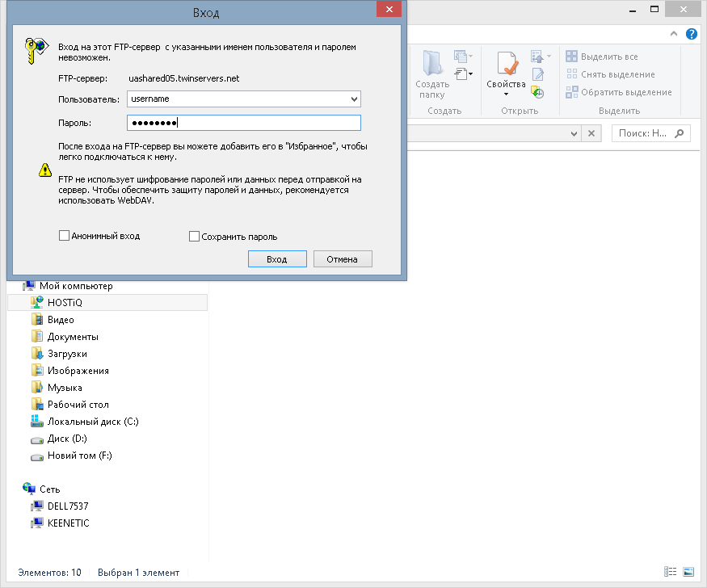Select Локальный диск (C:)
This screenshot has width=707, height=588.
85,422
